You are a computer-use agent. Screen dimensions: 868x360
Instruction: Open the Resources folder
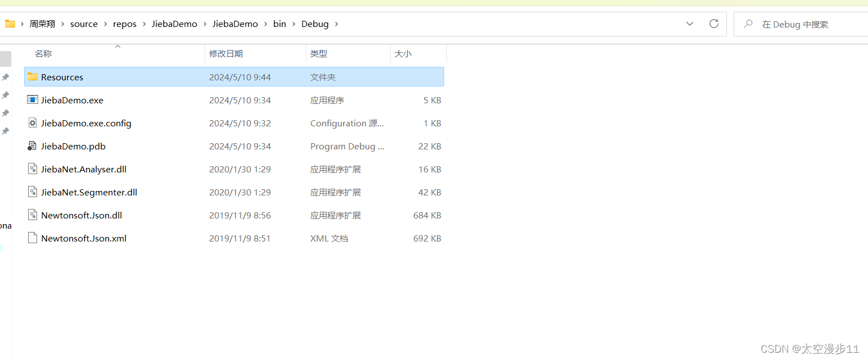coord(62,77)
